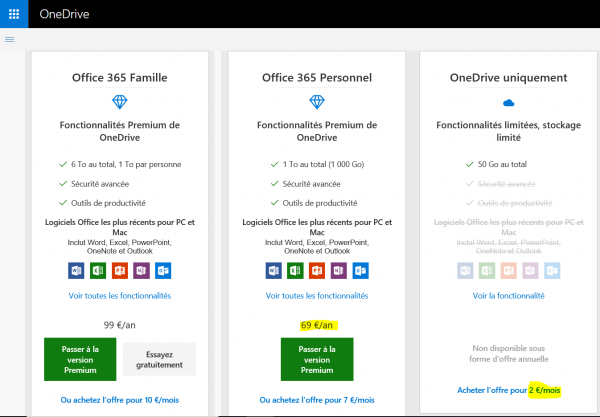Click the cloud icon under OneDrive uniquement
600x417 pixels.
(x=509, y=103)
